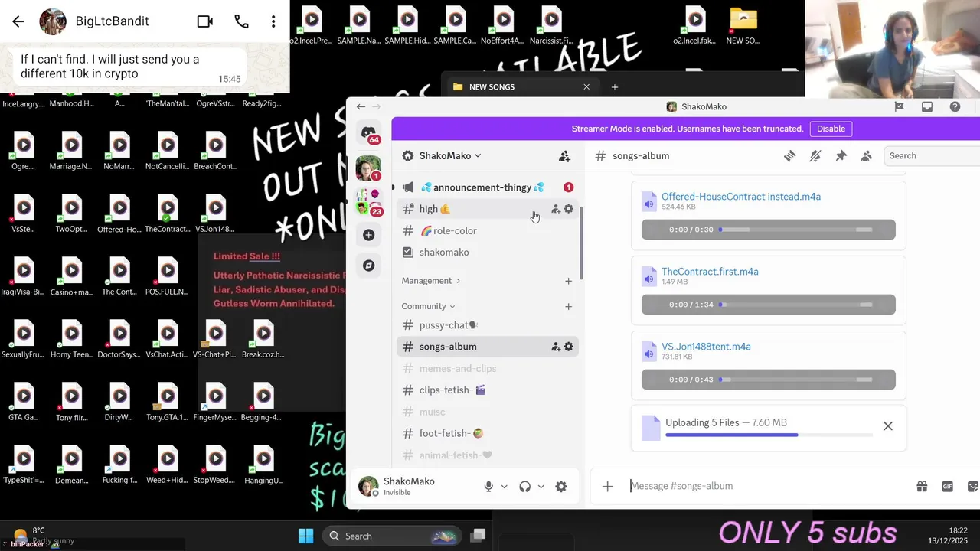
Task: Open the pussy-chat channel
Action: tap(487, 325)
